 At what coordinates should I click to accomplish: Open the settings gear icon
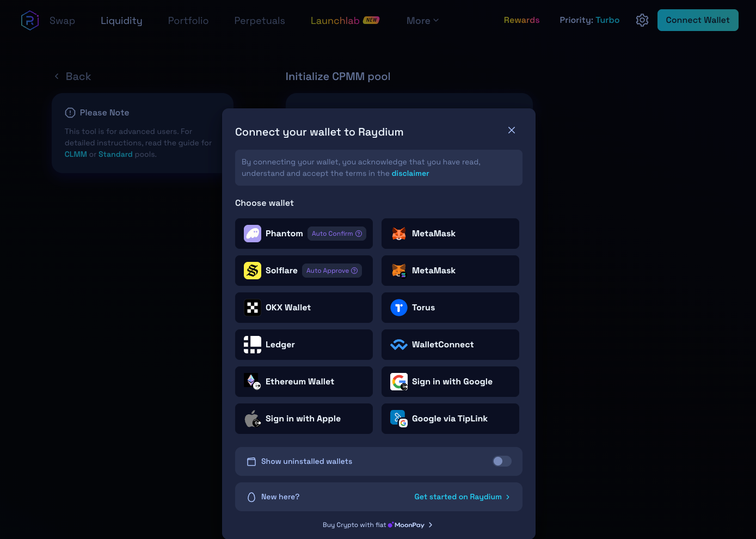pos(642,20)
